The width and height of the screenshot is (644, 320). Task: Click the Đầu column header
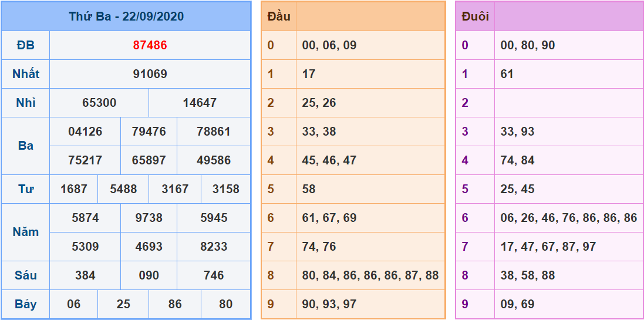point(279,16)
